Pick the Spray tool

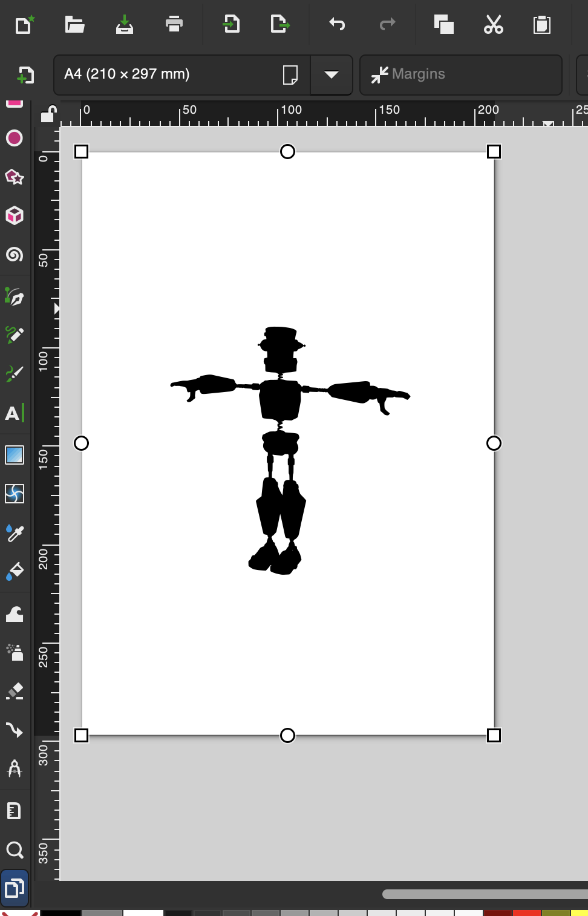click(15, 652)
